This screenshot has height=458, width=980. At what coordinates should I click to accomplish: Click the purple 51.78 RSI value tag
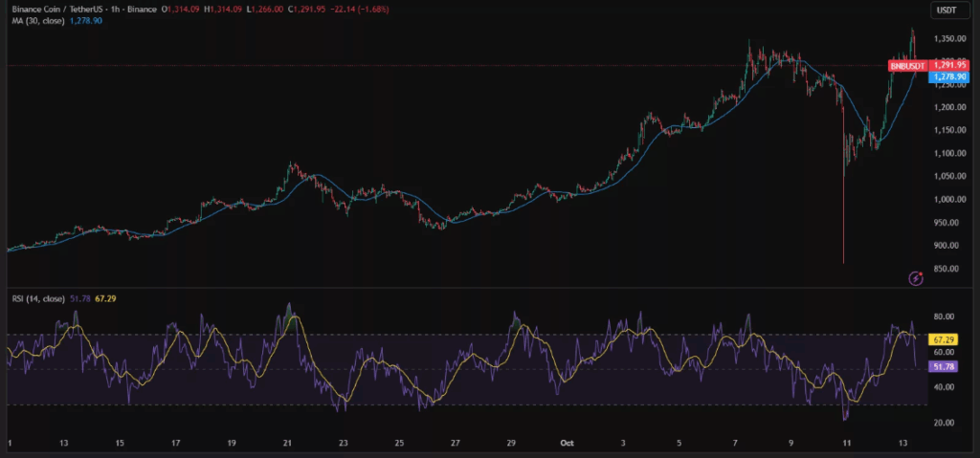pyautogui.click(x=945, y=366)
